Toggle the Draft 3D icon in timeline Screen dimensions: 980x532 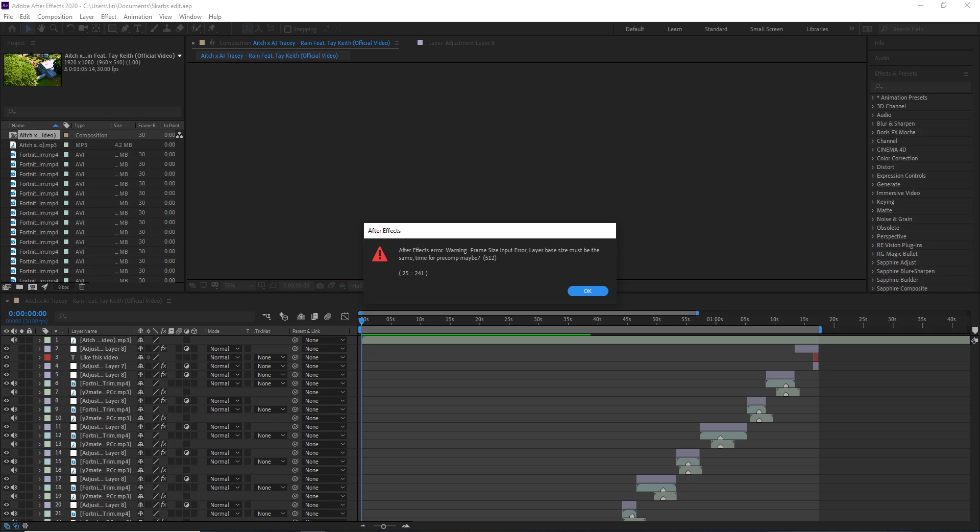284,317
